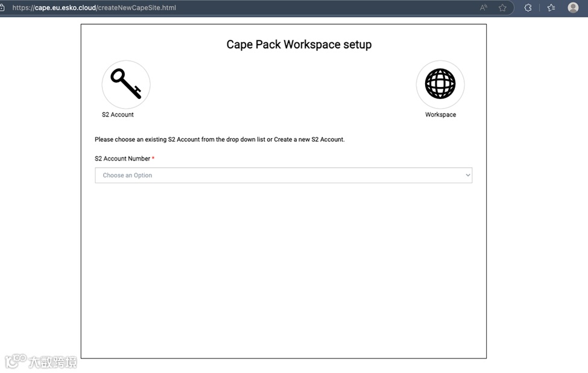Screen dimensions: 588x373
Task: Add page to favorites with star icon
Action: click(502, 7)
